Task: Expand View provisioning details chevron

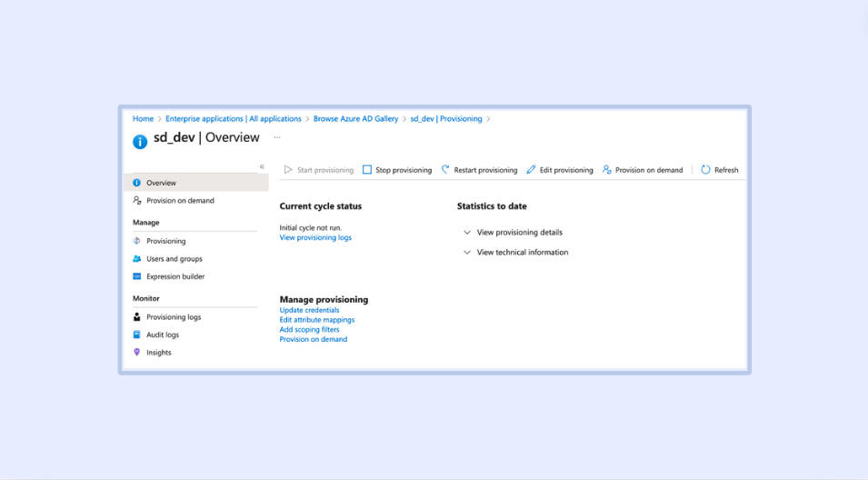Action: coord(467,233)
